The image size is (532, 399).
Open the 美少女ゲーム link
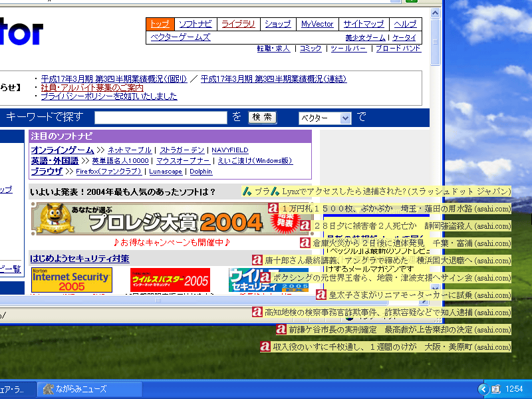365,38
